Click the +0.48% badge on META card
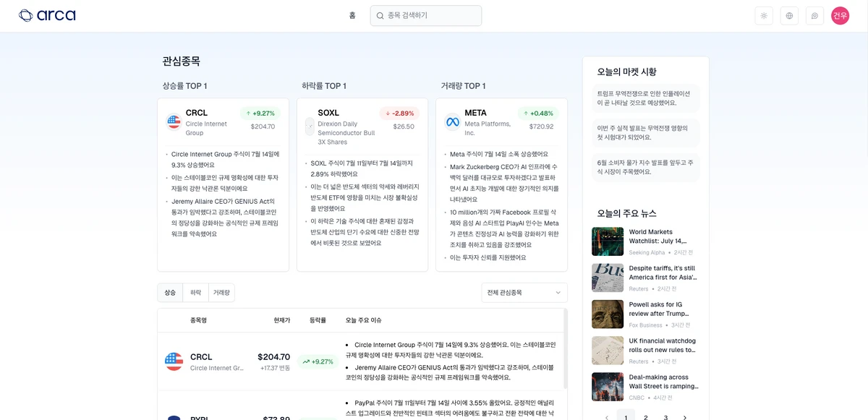 point(537,113)
